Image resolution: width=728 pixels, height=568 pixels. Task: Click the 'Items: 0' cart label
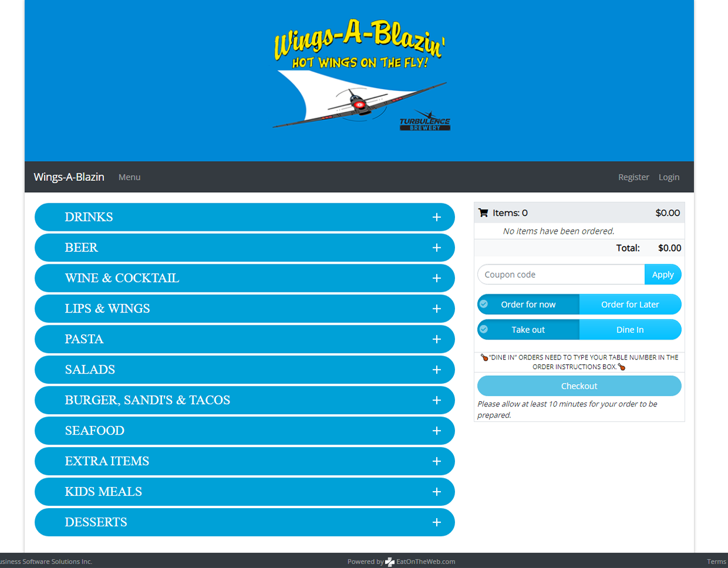click(510, 213)
